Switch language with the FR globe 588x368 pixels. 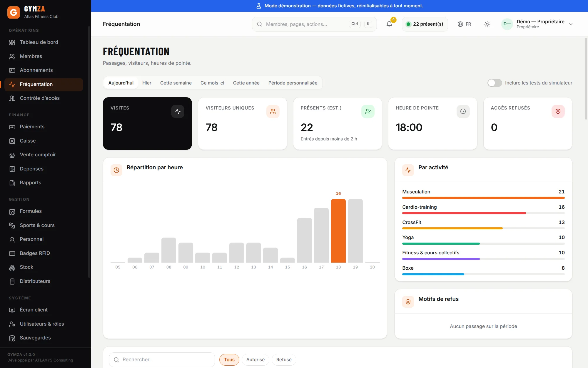click(x=465, y=24)
